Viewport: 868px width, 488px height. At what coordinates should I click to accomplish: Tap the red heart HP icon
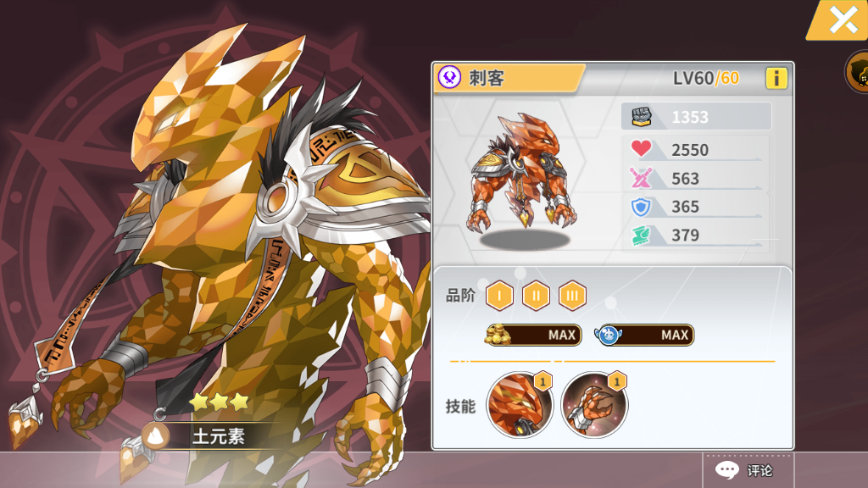click(641, 148)
